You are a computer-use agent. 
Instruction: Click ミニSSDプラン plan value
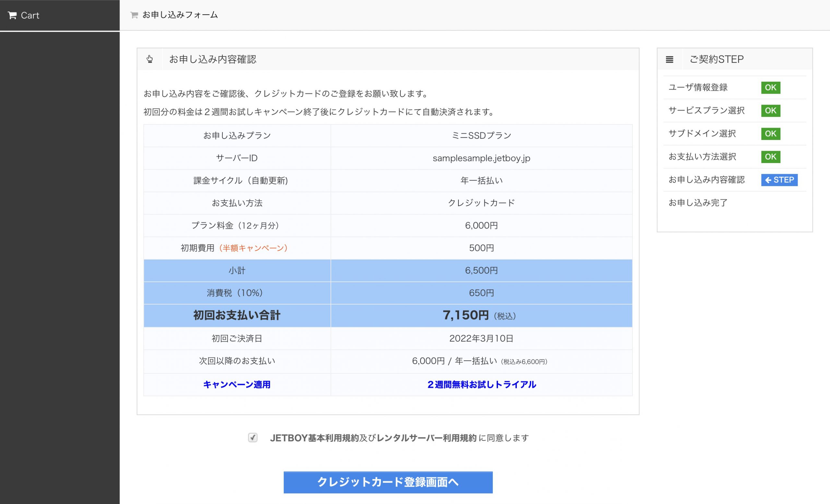click(481, 136)
